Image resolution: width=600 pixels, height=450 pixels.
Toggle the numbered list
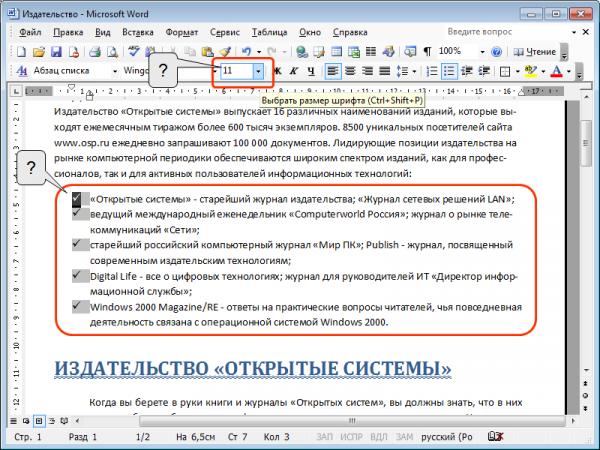[432, 71]
